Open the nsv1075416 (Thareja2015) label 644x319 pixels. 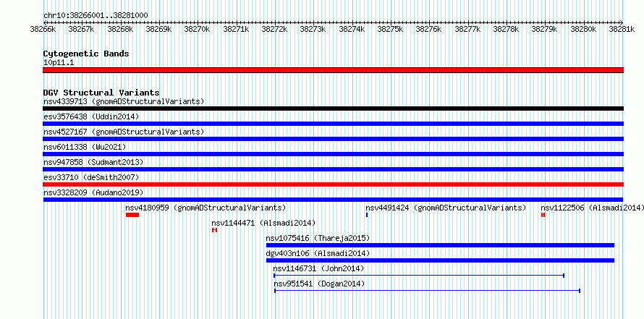point(318,238)
